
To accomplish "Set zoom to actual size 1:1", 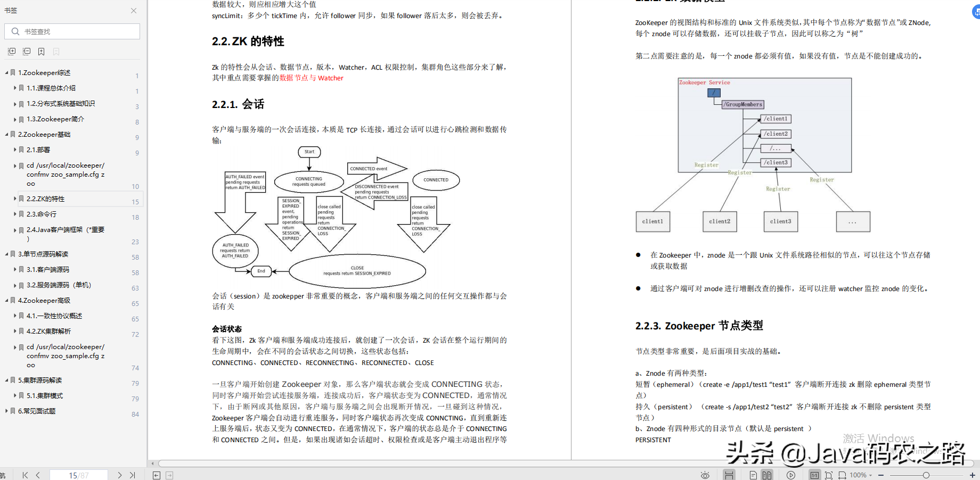I will pos(815,475).
